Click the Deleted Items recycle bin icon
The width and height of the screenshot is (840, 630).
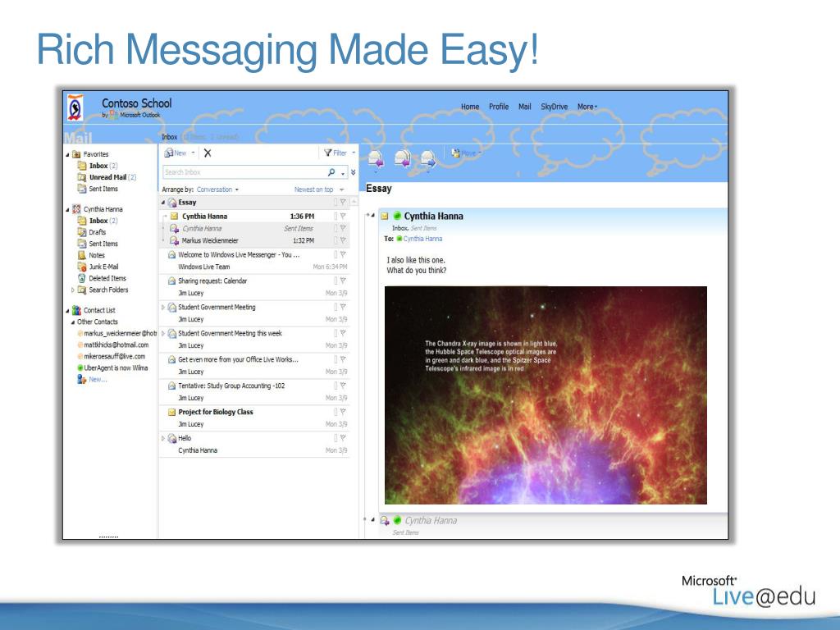point(82,278)
